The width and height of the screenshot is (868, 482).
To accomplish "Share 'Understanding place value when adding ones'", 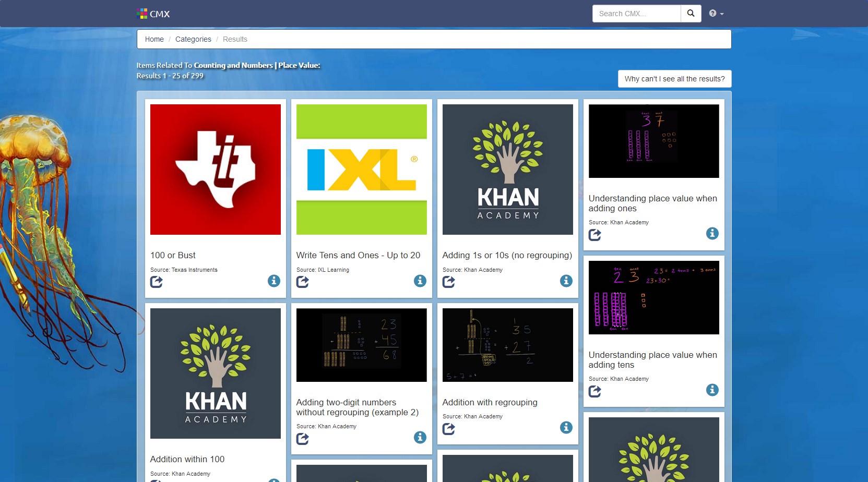I will click(595, 235).
